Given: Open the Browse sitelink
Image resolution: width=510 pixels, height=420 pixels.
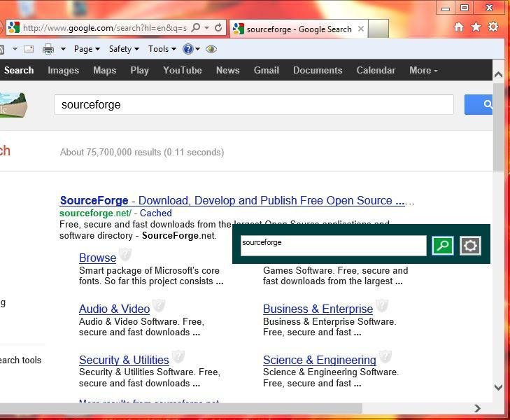Looking at the screenshot, I should 97,258.
